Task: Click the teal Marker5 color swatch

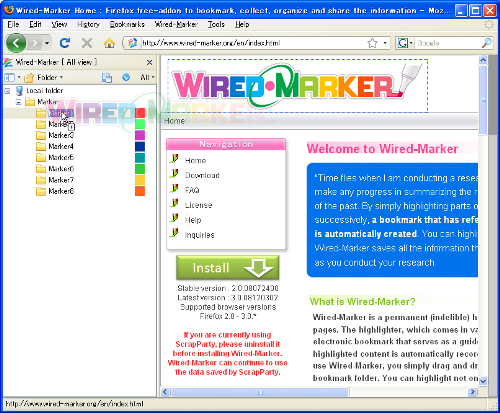Action: (x=140, y=157)
